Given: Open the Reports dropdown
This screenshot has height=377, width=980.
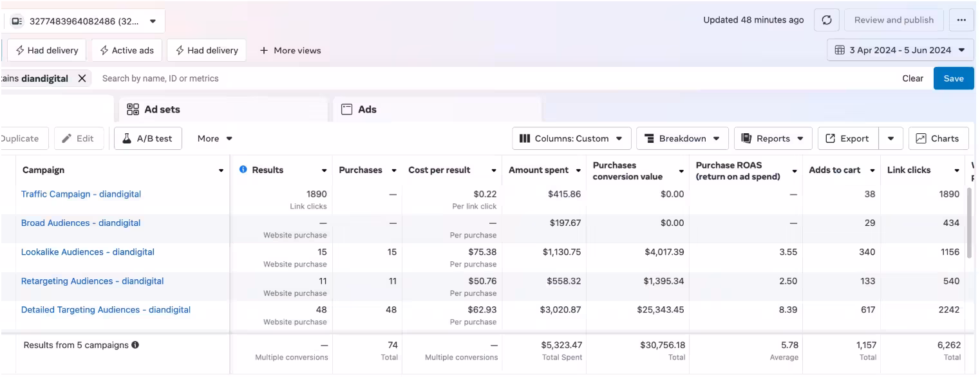Looking at the screenshot, I should [x=773, y=138].
